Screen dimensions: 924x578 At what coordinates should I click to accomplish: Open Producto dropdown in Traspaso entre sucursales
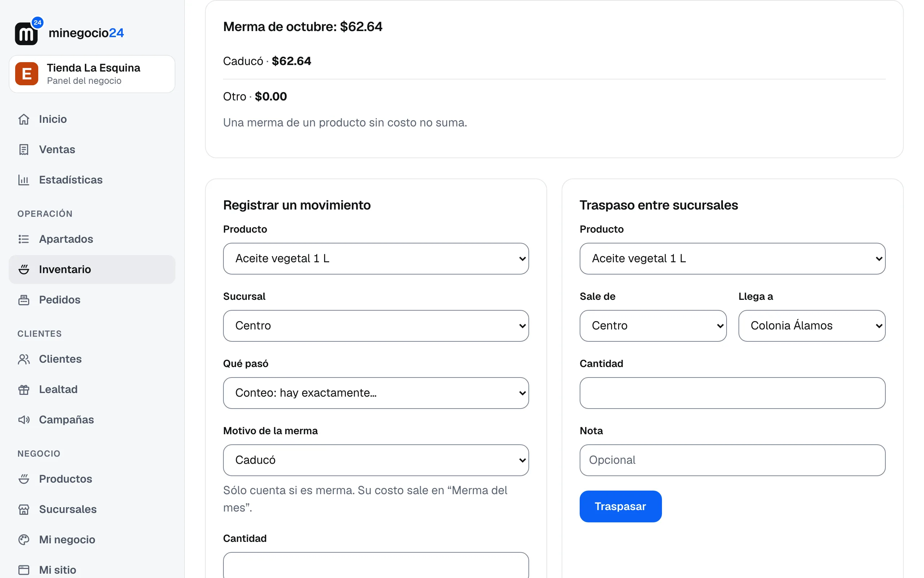pos(732,258)
